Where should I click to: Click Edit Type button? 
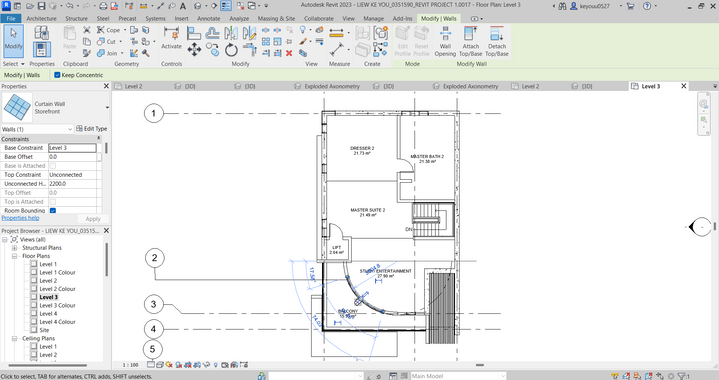click(x=92, y=129)
